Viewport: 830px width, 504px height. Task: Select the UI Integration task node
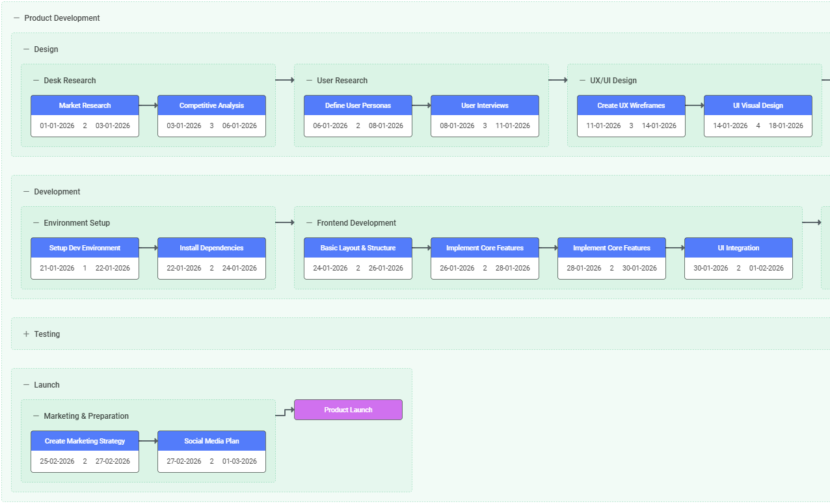(x=738, y=248)
